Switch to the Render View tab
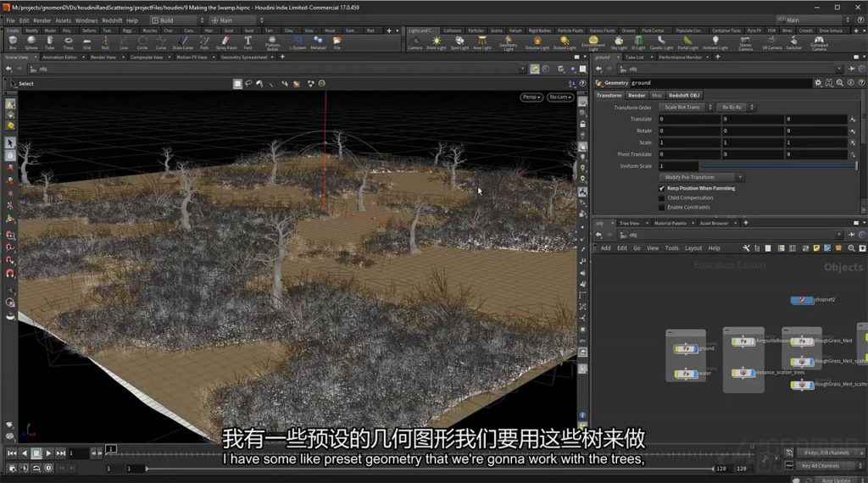868x483 pixels. pyautogui.click(x=103, y=57)
